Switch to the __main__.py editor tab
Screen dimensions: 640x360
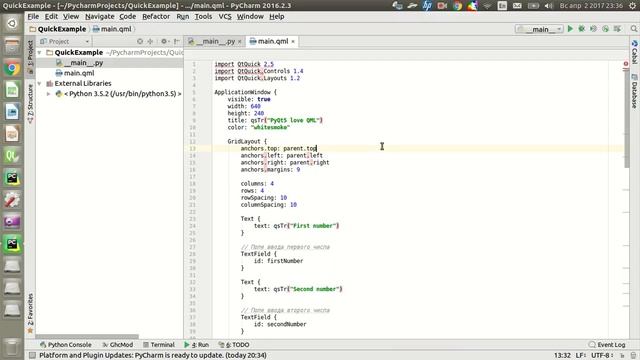216,41
